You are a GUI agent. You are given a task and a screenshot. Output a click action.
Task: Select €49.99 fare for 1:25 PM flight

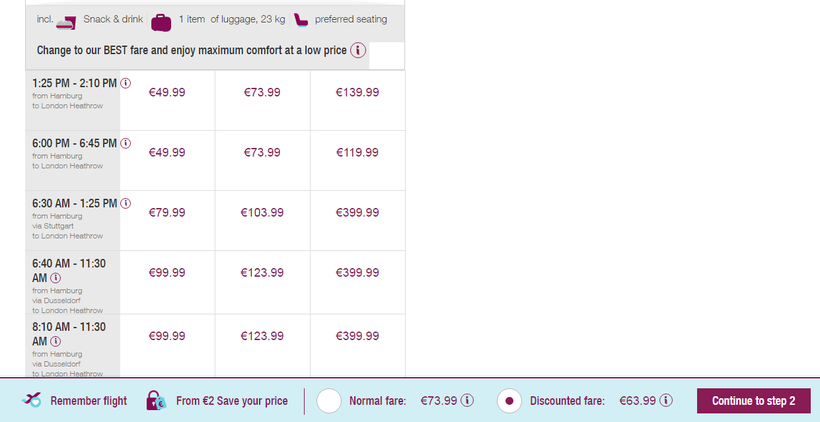pyautogui.click(x=167, y=92)
